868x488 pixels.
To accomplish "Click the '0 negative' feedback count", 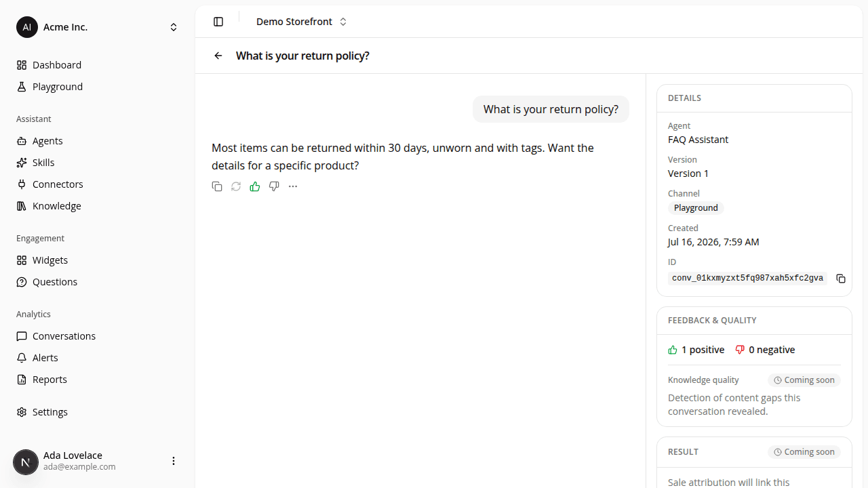I will pos(766,350).
